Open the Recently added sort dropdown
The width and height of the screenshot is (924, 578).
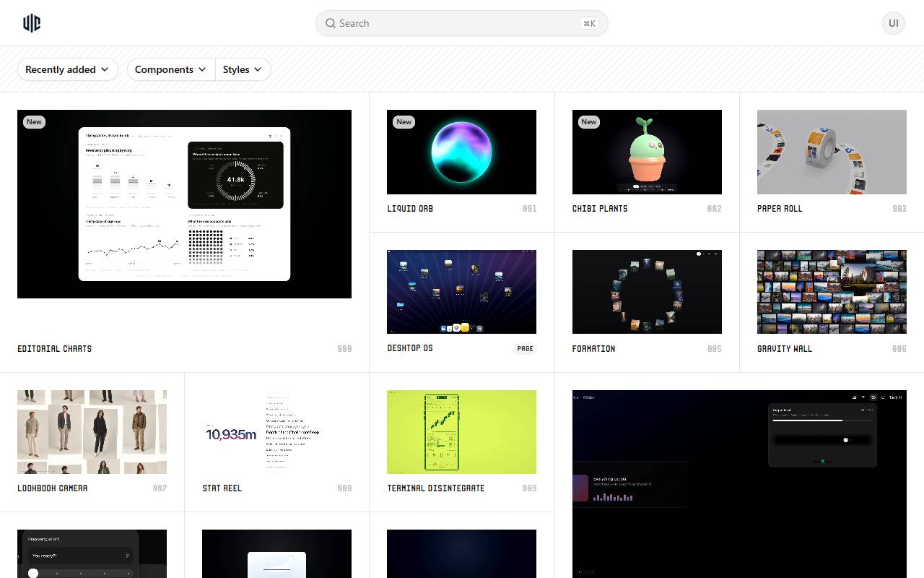pyautogui.click(x=68, y=69)
